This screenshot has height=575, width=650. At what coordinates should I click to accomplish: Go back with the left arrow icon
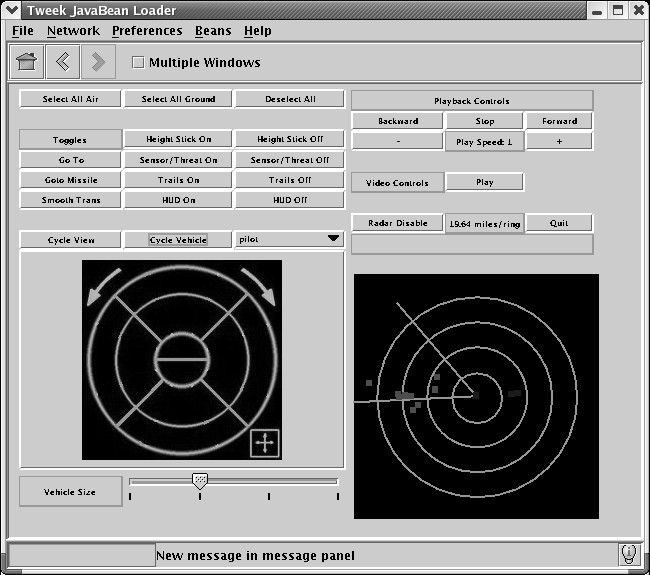(63, 62)
